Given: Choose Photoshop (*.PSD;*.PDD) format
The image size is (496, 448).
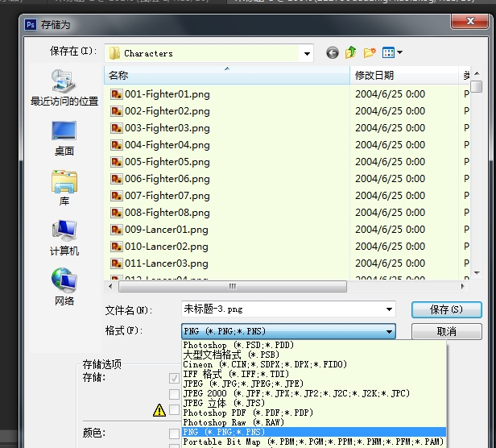Looking at the screenshot, I should pyautogui.click(x=314, y=345).
